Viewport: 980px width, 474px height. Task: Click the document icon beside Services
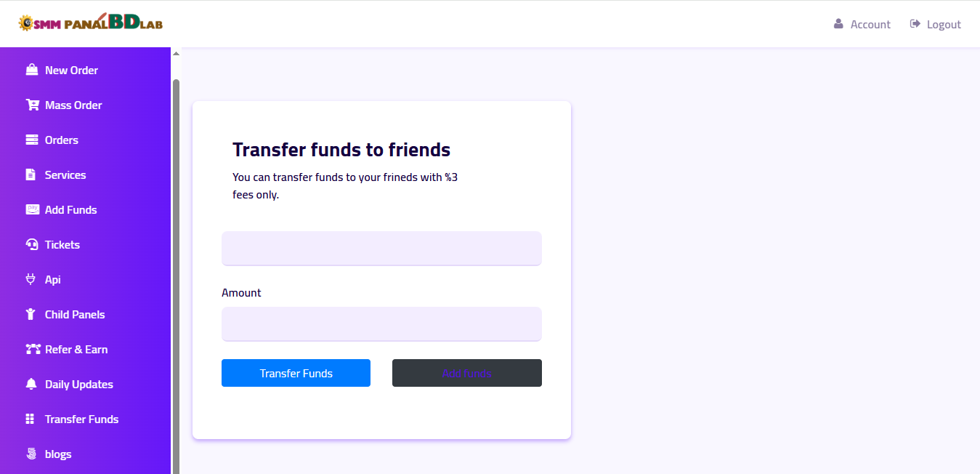point(31,174)
